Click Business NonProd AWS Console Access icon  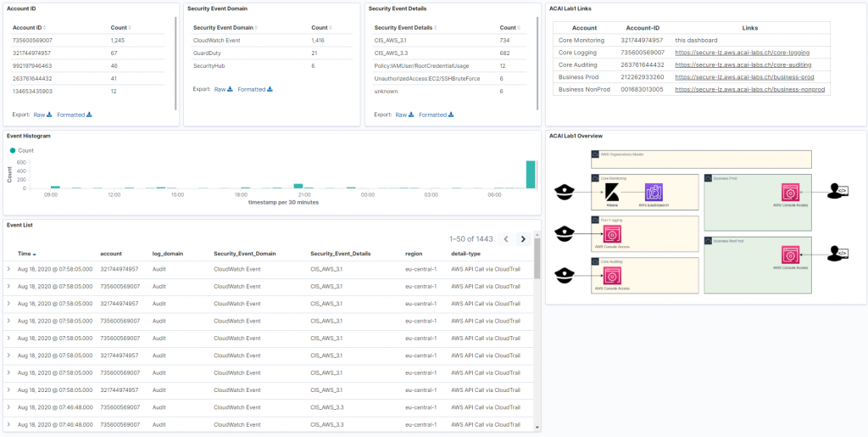pos(790,255)
